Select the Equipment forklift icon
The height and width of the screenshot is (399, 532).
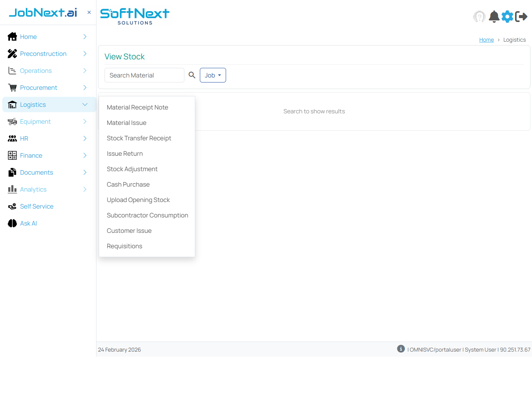tap(12, 121)
